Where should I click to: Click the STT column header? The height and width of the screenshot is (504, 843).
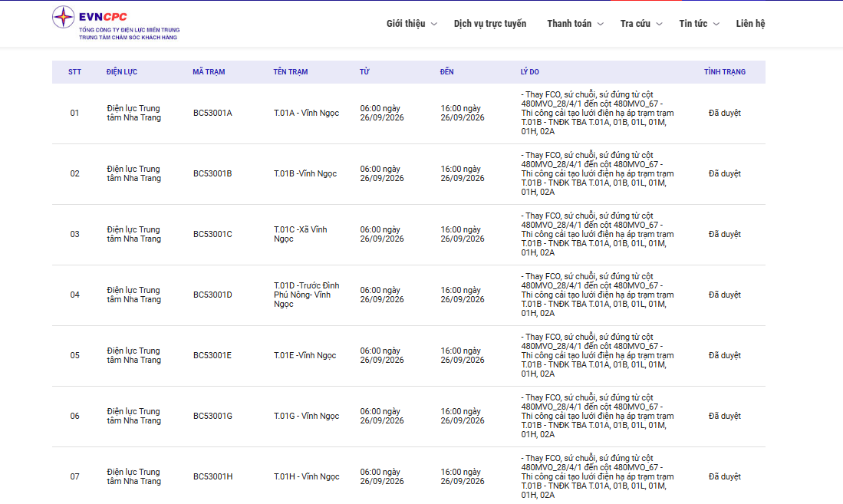74,71
